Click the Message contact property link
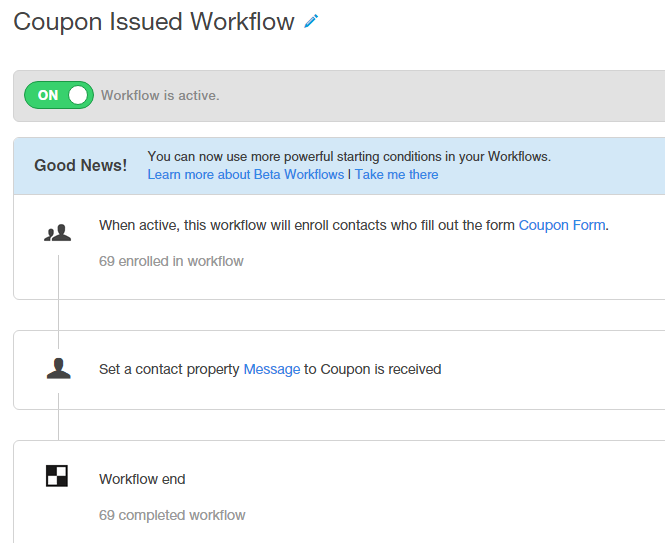 272,369
